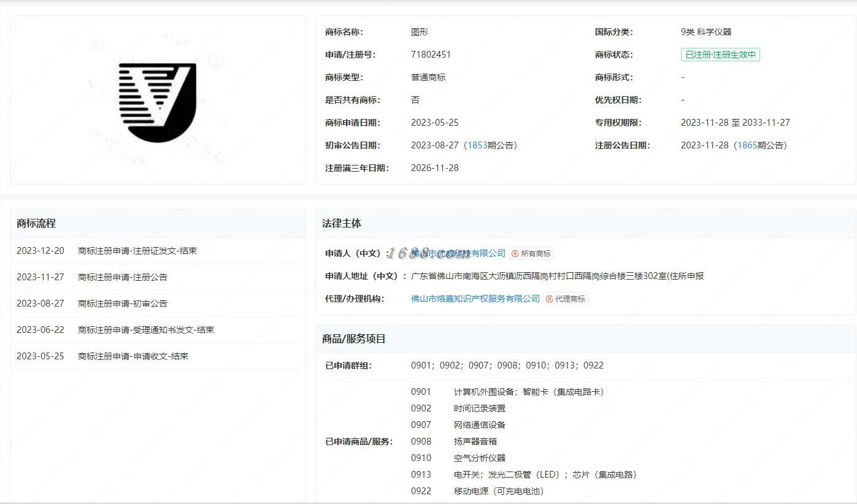Click the 商标状态 field label
857x504 pixels.
[614, 55]
